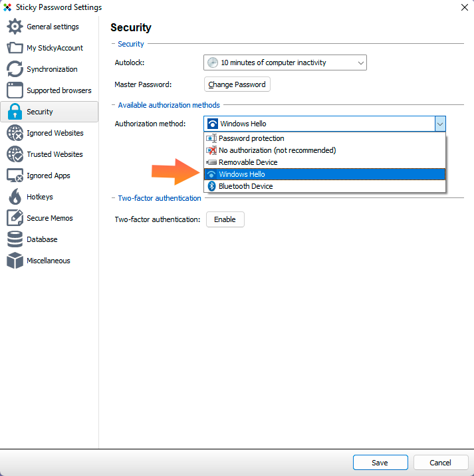Click the Removable Device USB icon
The width and height of the screenshot is (474, 476).
click(x=211, y=162)
